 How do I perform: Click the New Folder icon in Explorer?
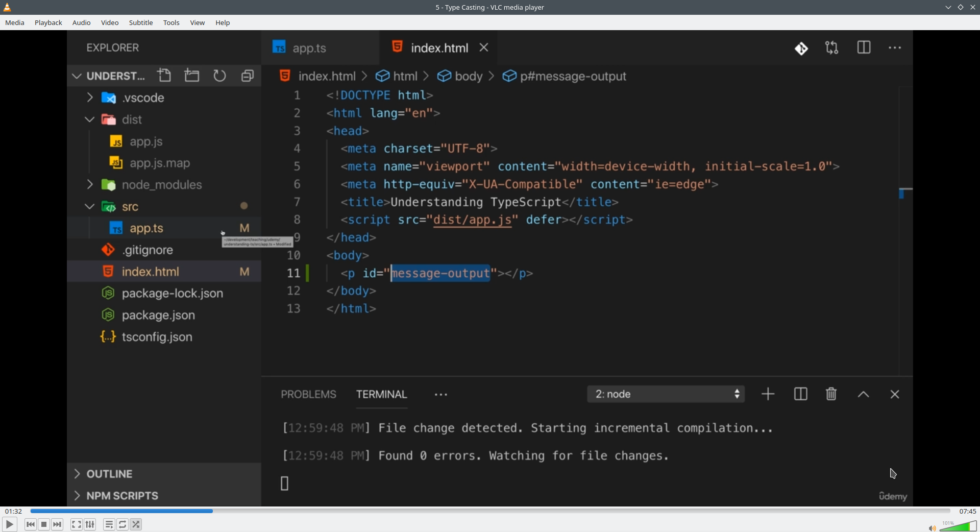point(192,76)
